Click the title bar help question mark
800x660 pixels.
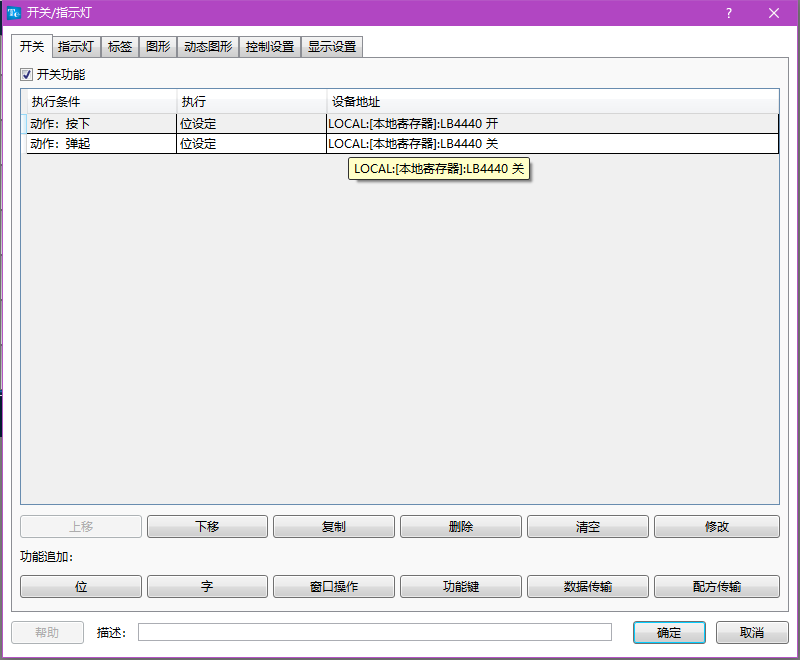pyautogui.click(x=729, y=13)
